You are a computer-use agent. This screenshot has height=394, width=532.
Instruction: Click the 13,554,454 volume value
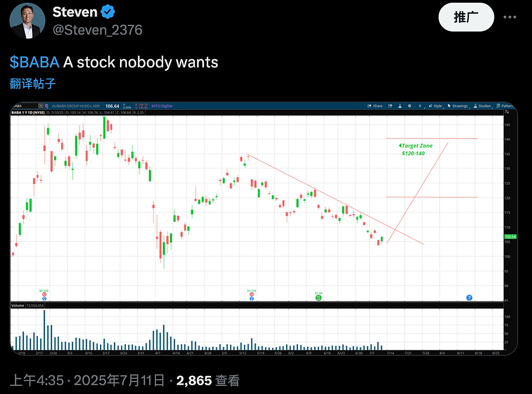click(x=35, y=305)
